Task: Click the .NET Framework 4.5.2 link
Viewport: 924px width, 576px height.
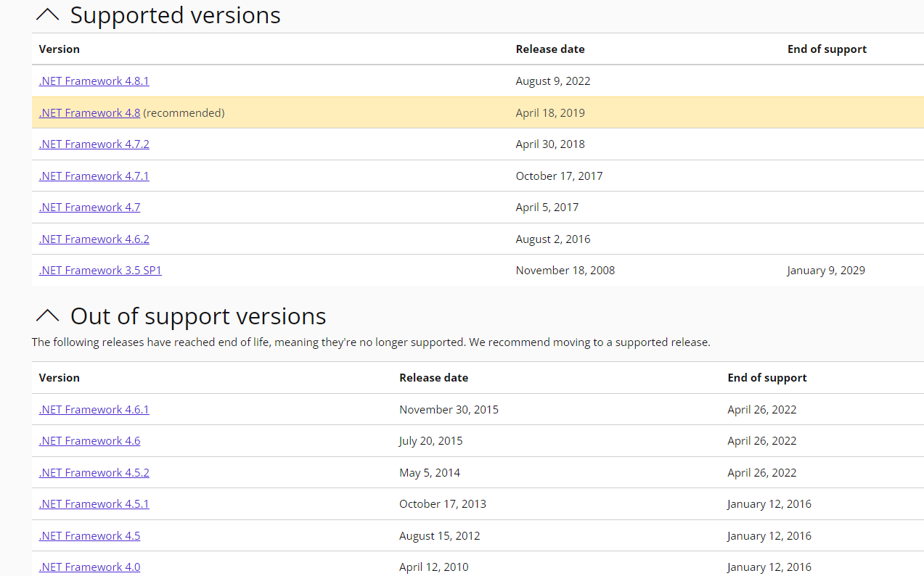Action: coord(94,473)
